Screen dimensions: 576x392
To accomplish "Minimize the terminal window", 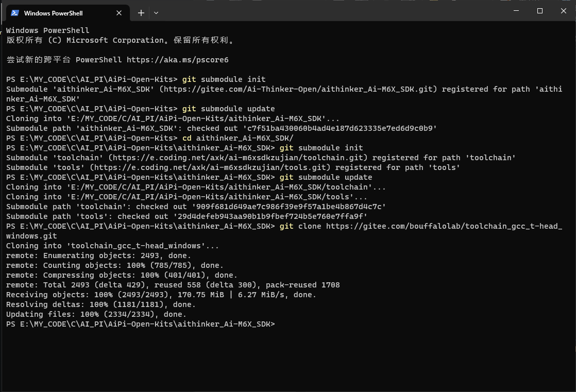I will coord(516,11).
